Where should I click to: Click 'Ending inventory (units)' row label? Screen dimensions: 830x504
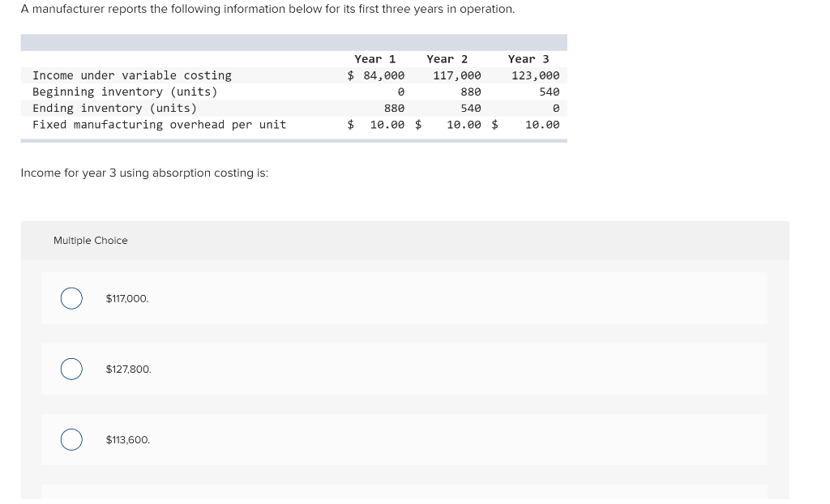[115, 109]
